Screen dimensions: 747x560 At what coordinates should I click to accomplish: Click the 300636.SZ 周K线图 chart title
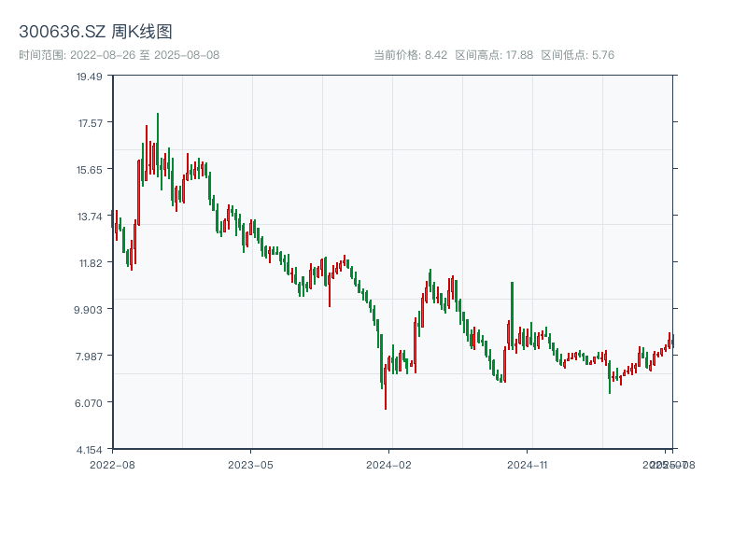tap(95, 32)
